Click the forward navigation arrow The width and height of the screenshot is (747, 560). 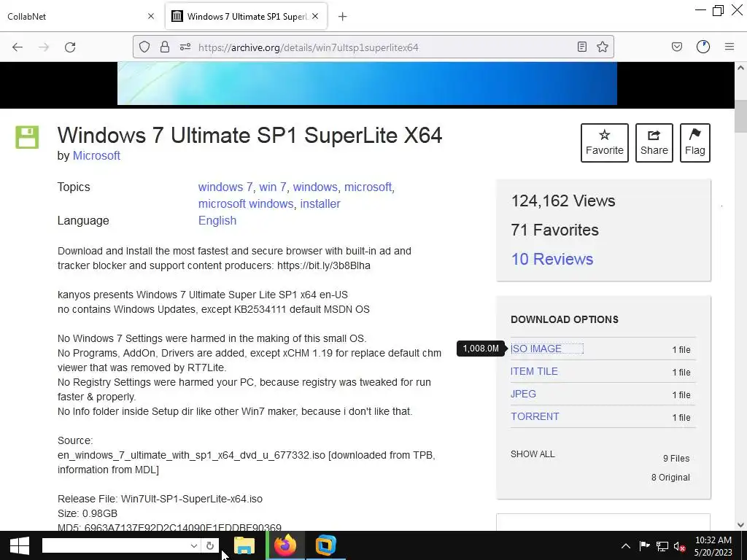pos(44,47)
